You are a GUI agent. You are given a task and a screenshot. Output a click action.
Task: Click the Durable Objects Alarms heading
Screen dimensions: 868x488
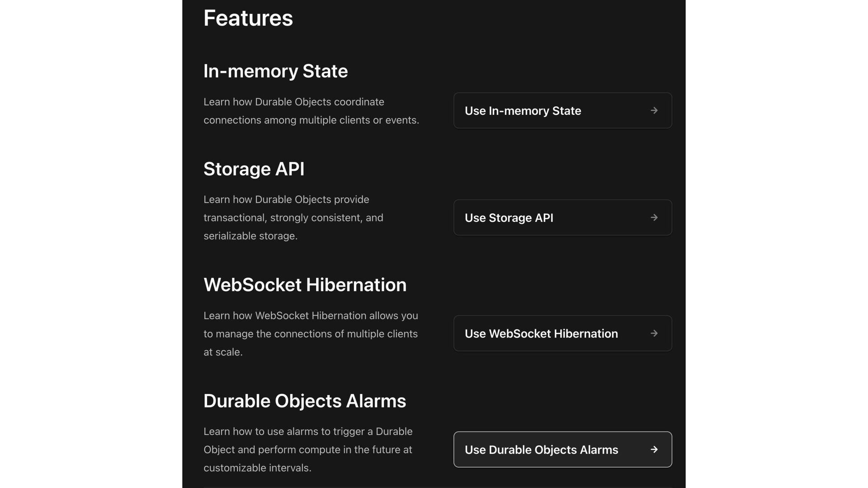click(305, 401)
